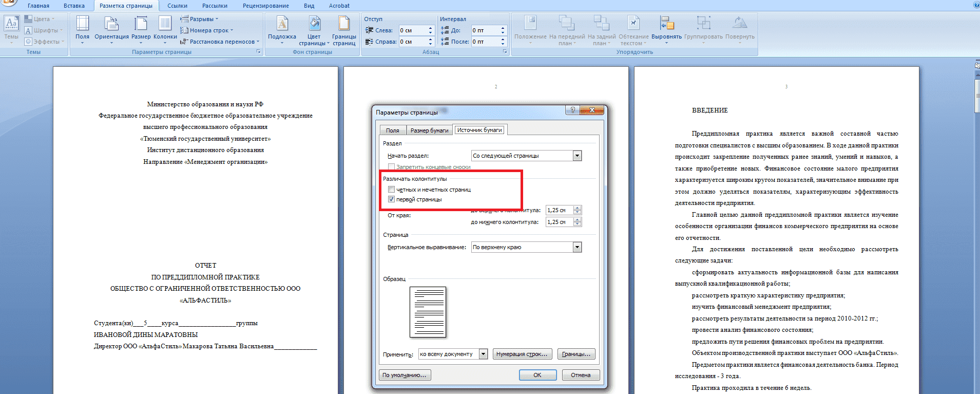Switch to Главная ribbon tab
980x394 pixels.
click(x=39, y=6)
